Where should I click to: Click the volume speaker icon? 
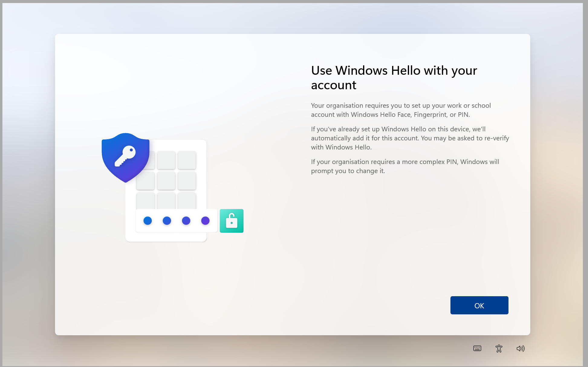coord(520,349)
